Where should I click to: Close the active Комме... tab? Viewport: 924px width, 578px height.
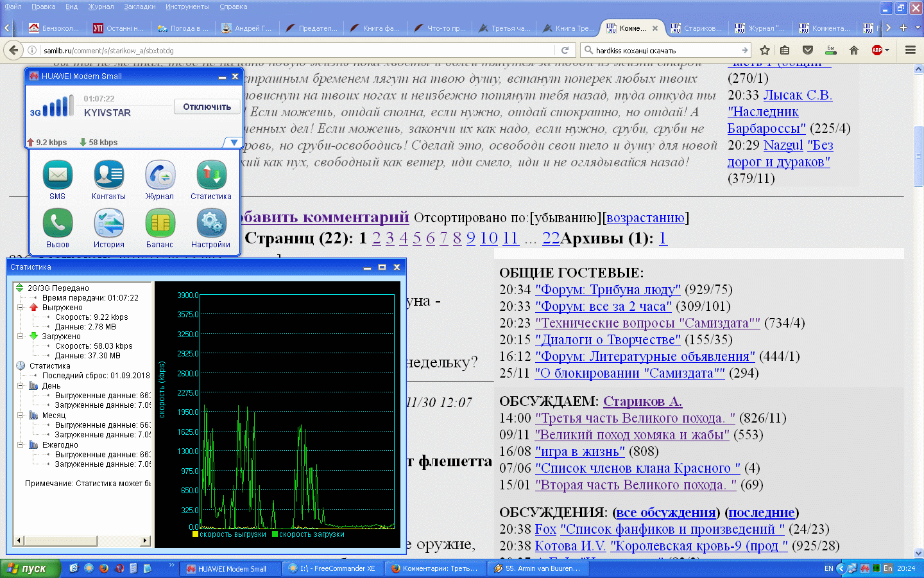[x=655, y=28]
